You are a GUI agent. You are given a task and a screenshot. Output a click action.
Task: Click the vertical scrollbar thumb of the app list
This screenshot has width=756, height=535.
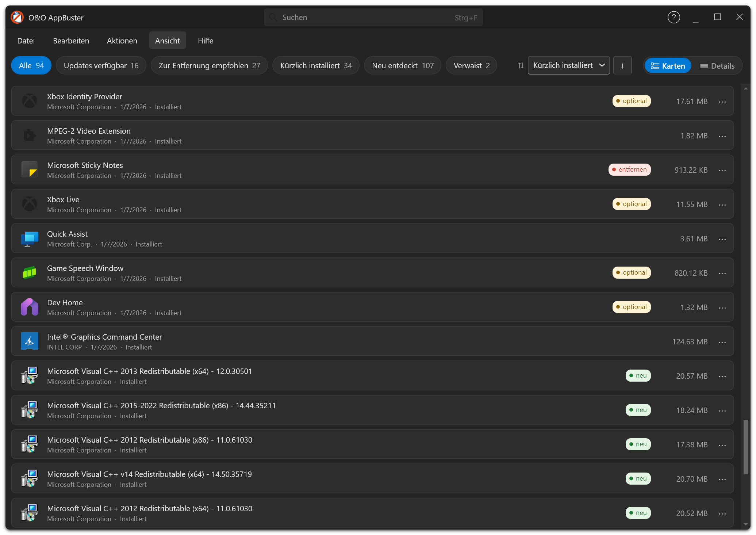click(x=746, y=447)
